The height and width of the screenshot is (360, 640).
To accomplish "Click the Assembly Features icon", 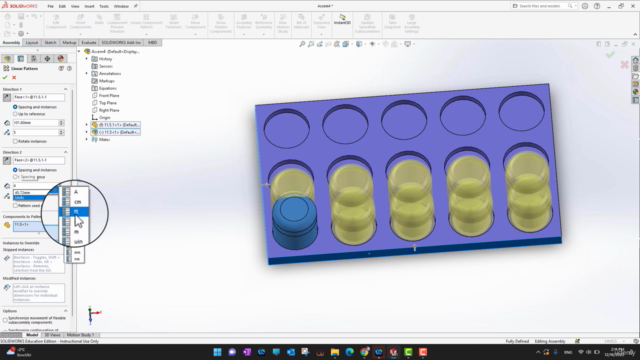I will 244,17.
